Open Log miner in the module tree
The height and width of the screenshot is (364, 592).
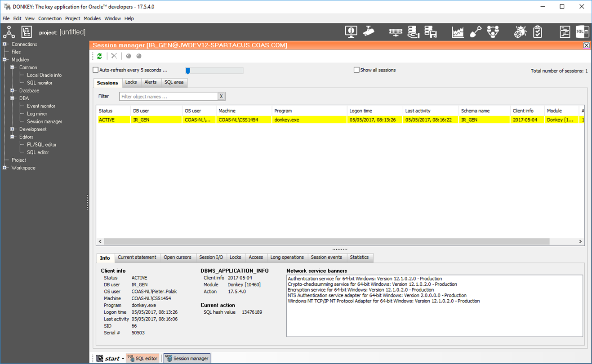pyautogui.click(x=37, y=114)
